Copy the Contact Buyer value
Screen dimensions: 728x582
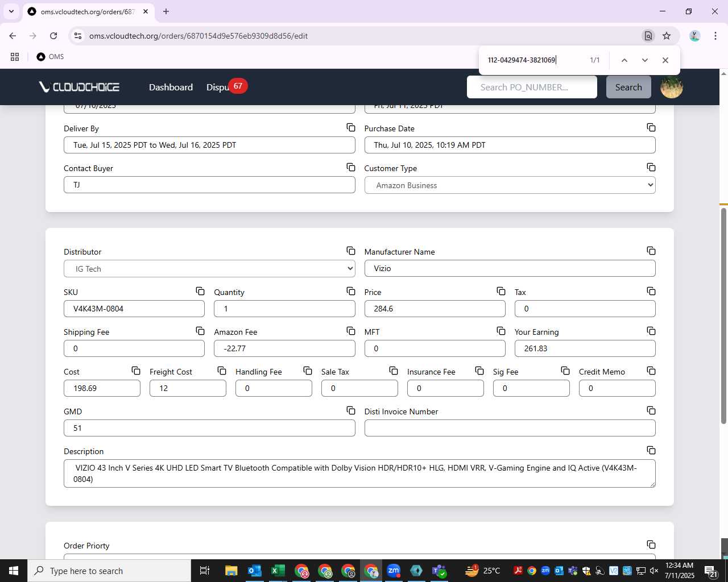click(x=351, y=167)
